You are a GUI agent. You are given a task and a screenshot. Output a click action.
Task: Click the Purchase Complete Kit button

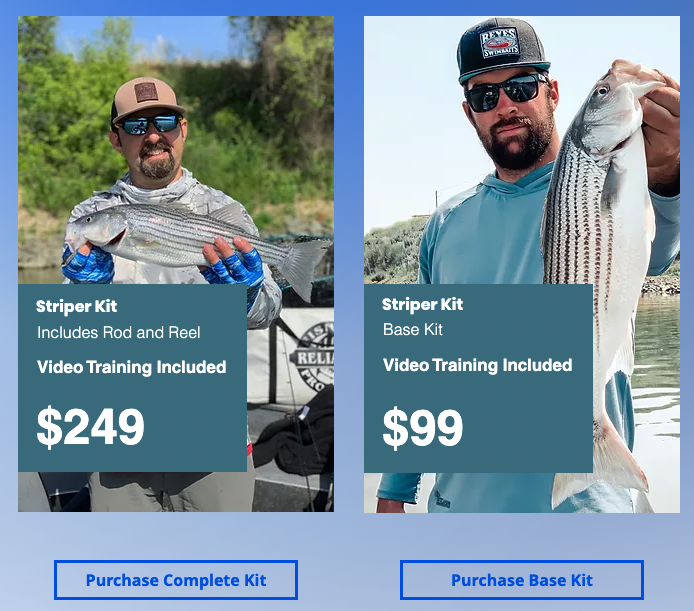point(176,580)
